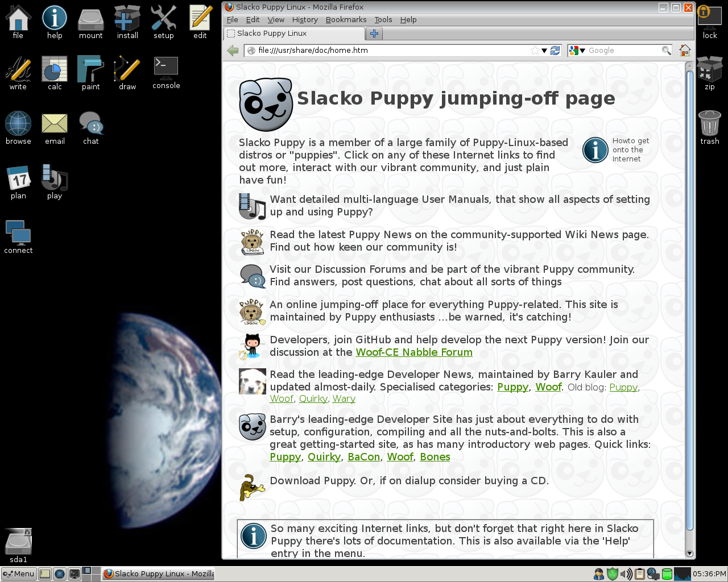Screen dimensions: 728x582
Task: Click the Firefox back arrow button
Action: point(232,51)
